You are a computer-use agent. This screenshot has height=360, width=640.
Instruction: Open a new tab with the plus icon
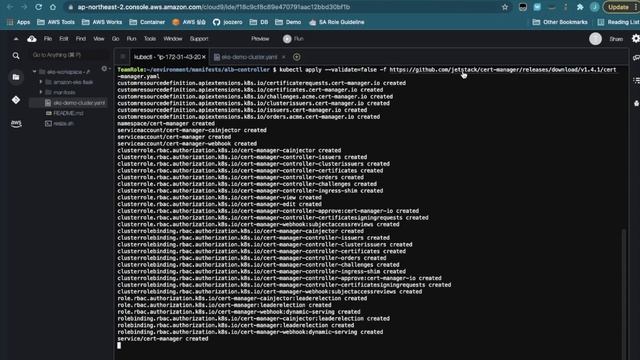(x=297, y=57)
